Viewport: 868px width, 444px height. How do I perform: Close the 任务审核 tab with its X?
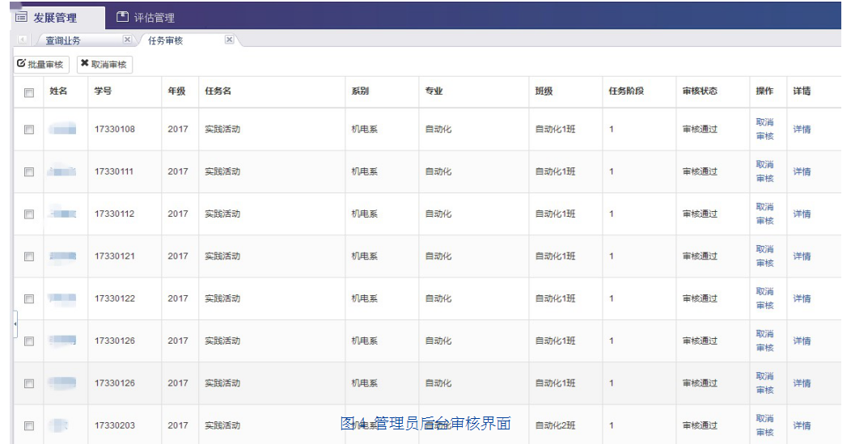(x=229, y=40)
